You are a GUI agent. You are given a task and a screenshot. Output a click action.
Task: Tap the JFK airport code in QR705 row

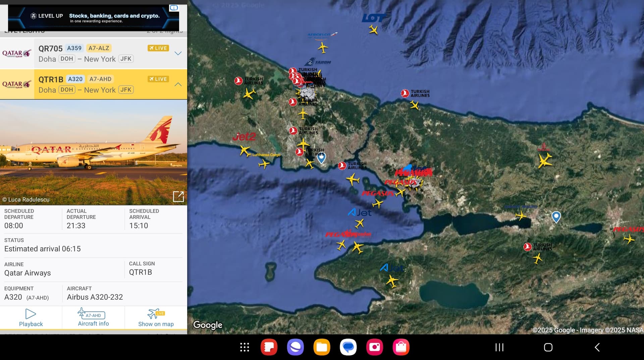coord(126,59)
